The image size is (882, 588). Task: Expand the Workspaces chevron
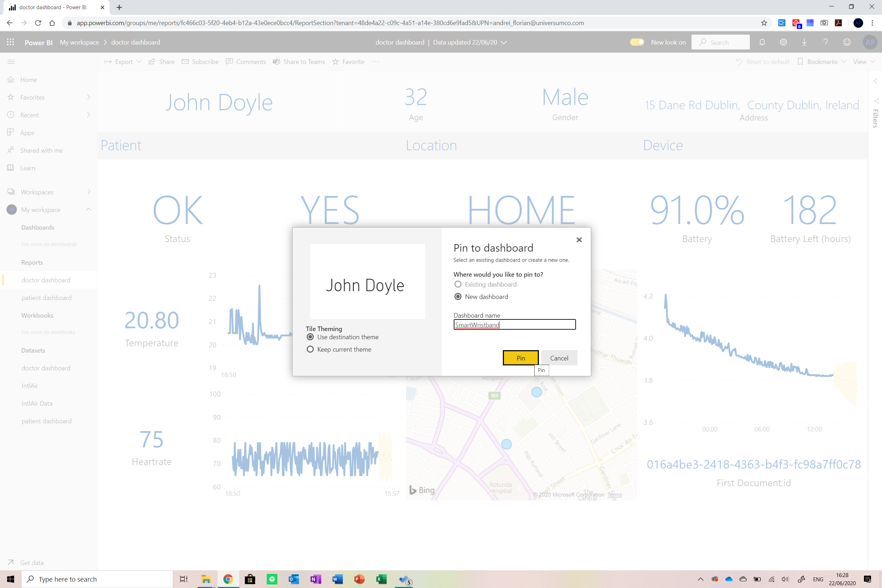pos(88,192)
